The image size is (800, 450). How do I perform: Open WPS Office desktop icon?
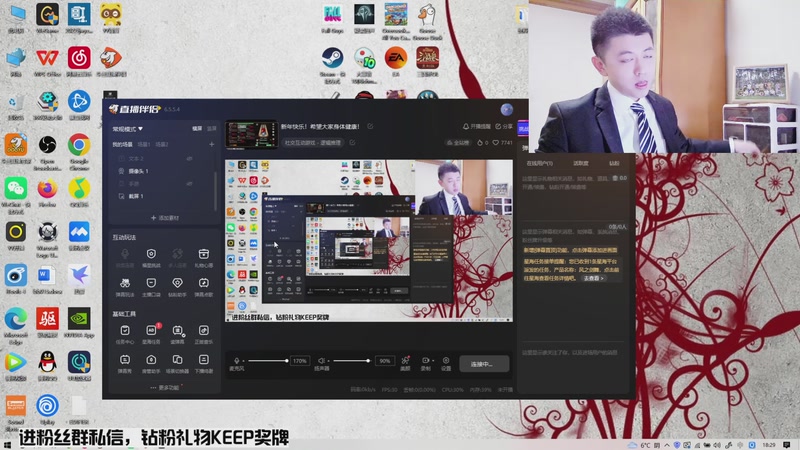[47, 62]
